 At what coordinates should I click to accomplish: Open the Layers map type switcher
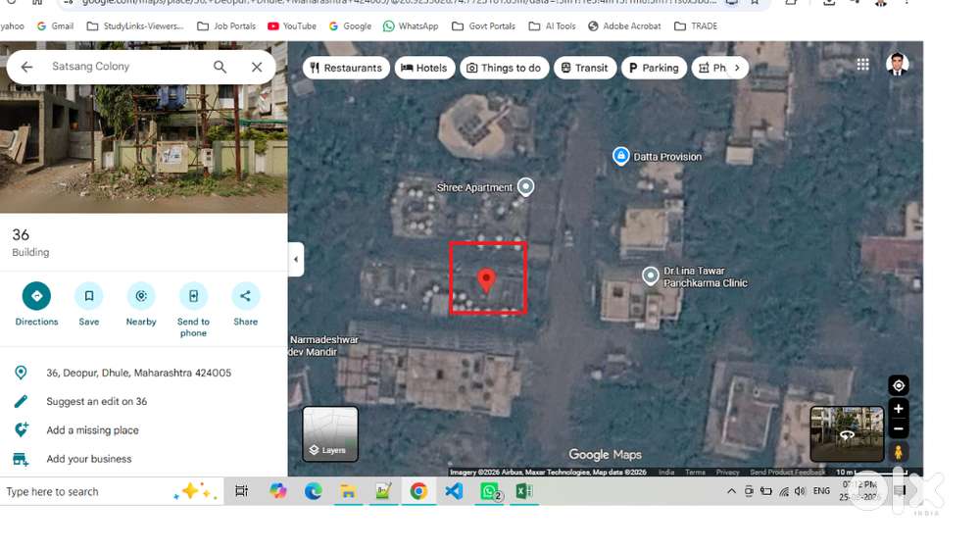330,434
